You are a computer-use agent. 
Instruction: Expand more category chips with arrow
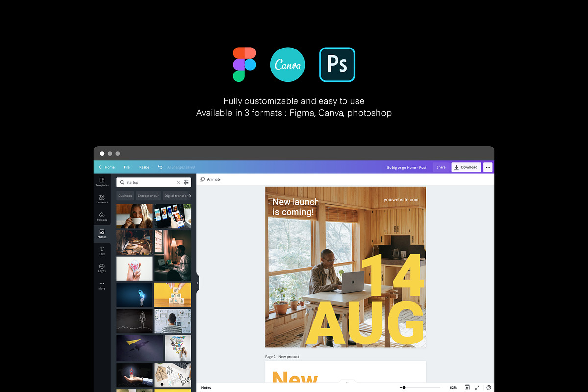tap(190, 196)
